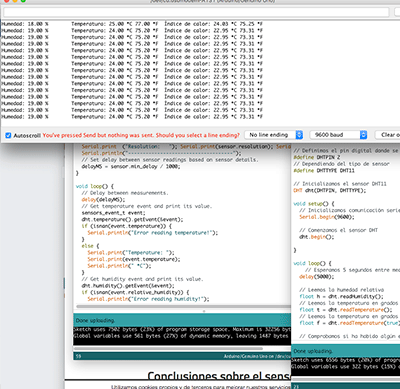400x389 pixels.
Task: Open the 9600 baud rate dropdown
Action: (338, 135)
